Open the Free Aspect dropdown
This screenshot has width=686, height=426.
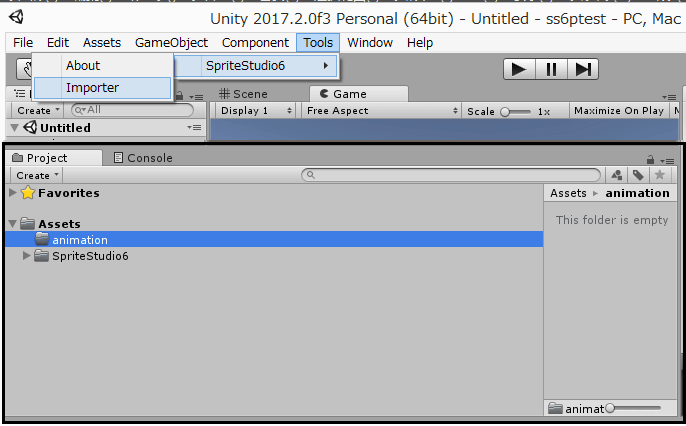tap(382, 111)
